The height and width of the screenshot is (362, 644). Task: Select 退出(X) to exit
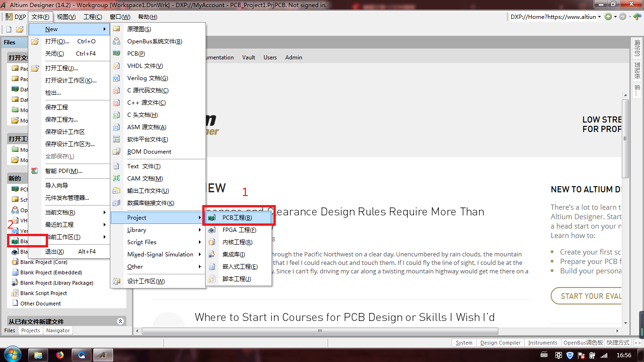coord(69,252)
